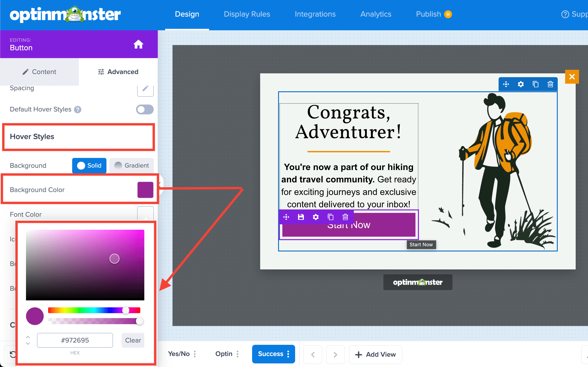Open the Display Rules tab
Screen dimensions: 588x367
[x=247, y=14]
